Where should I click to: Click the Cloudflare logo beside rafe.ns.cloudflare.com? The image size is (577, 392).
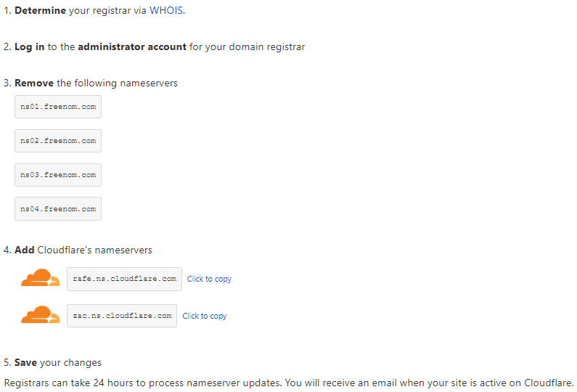coord(41,278)
